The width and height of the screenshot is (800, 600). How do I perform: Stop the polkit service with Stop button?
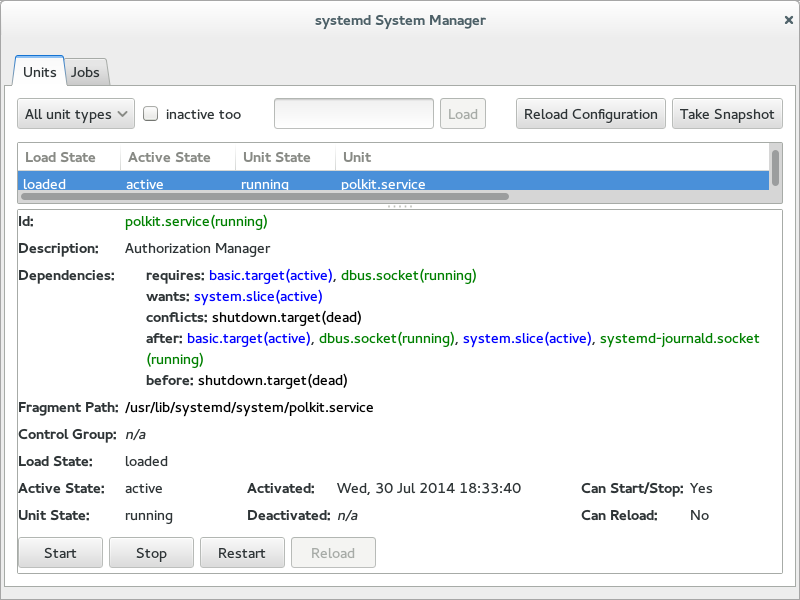[151, 553]
